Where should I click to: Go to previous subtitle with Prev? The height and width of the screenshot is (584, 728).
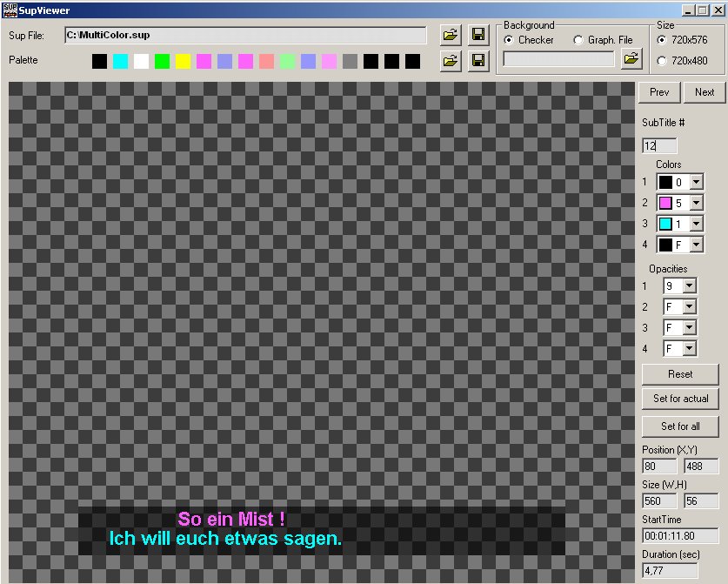pyautogui.click(x=659, y=92)
